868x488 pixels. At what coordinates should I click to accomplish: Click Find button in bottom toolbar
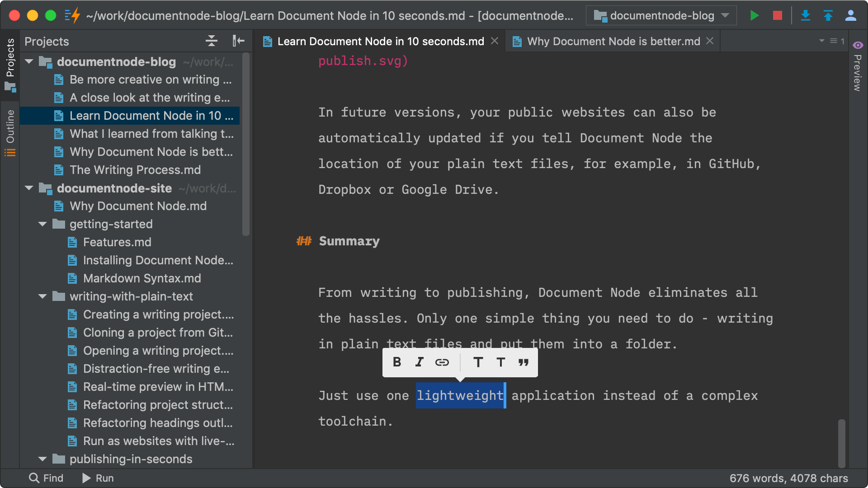point(47,478)
